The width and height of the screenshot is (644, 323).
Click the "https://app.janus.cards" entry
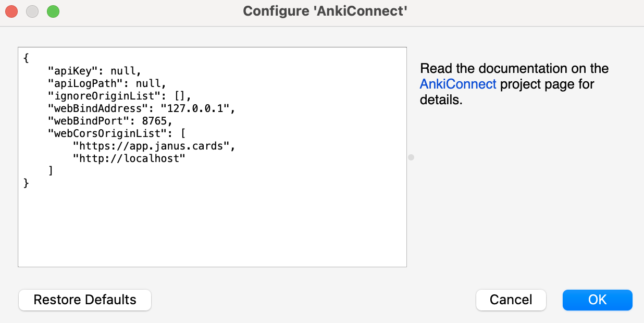(155, 145)
